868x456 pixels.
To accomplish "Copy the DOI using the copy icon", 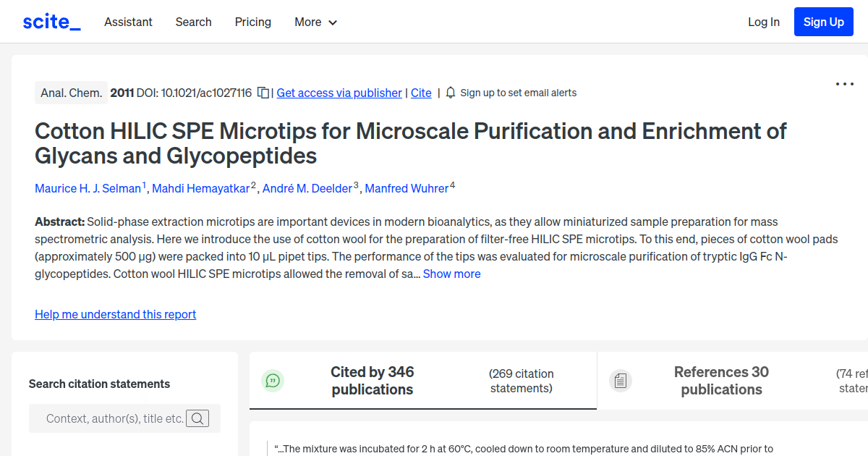I will click(263, 93).
